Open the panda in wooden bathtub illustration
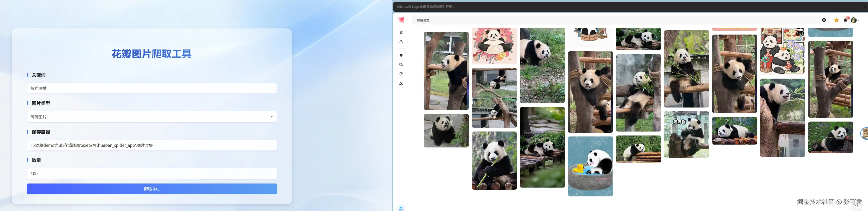Screen dimensions: 868x211 [590, 37]
